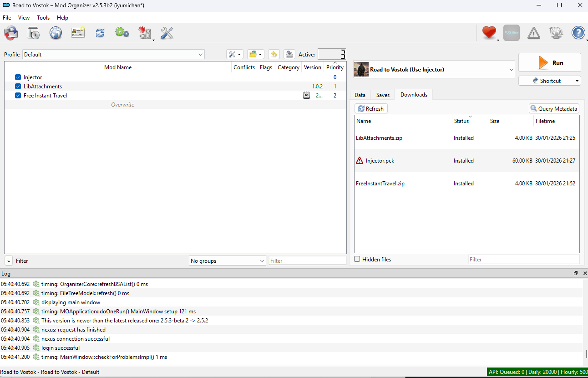588x378 pixels.
Task: Switch to the Saves tab
Action: pos(383,95)
